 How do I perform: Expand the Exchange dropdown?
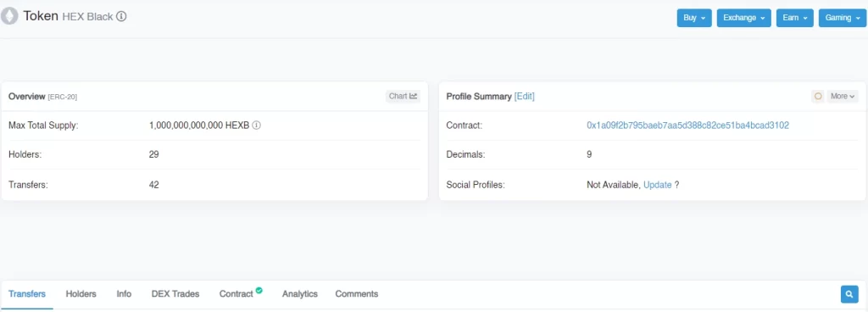(x=743, y=18)
